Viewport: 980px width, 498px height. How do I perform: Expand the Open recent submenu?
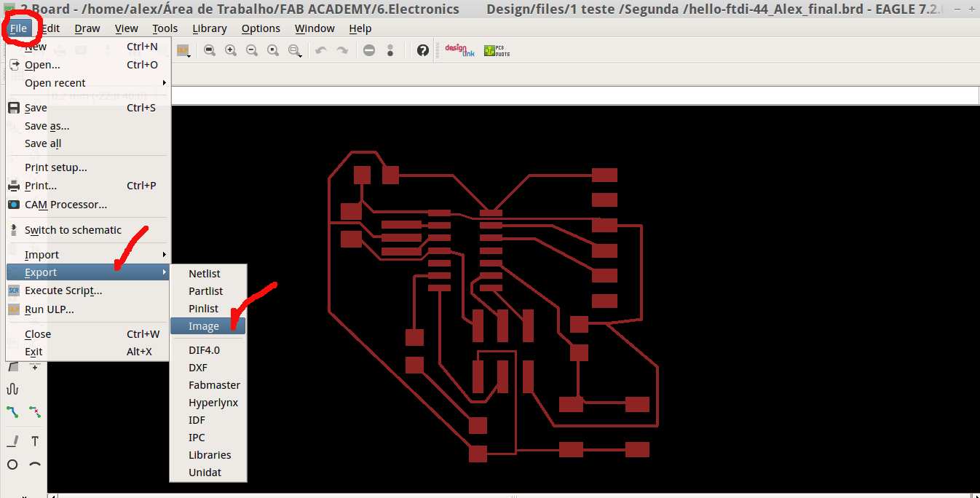pyautogui.click(x=87, y=83)
